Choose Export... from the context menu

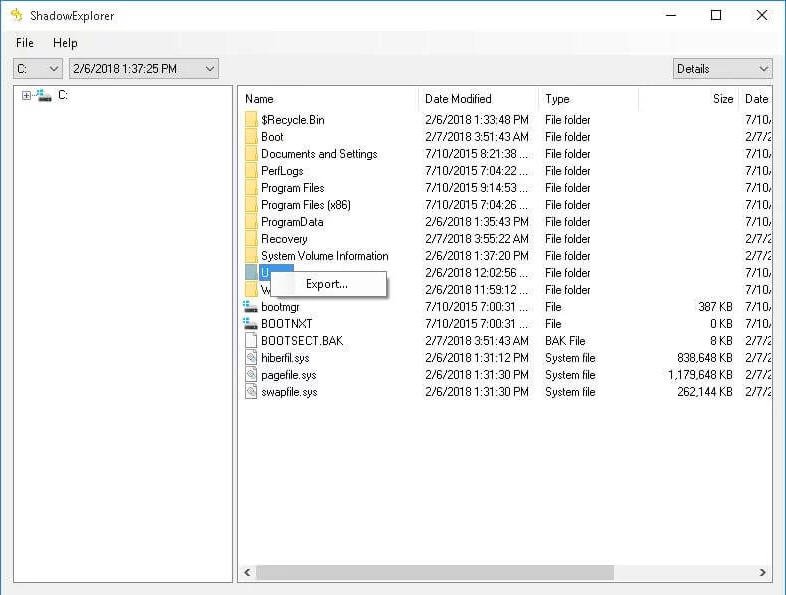tap(327, 284)
